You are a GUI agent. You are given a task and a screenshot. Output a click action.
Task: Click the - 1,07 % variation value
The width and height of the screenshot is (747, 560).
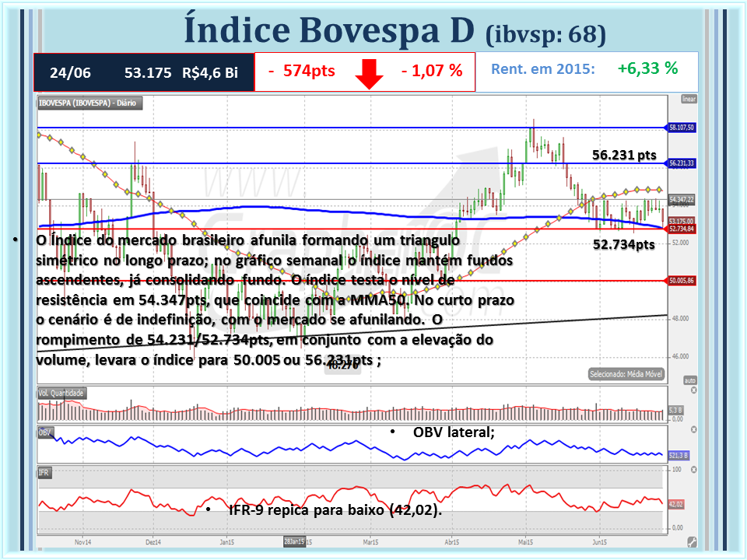[x=432, y=71]
